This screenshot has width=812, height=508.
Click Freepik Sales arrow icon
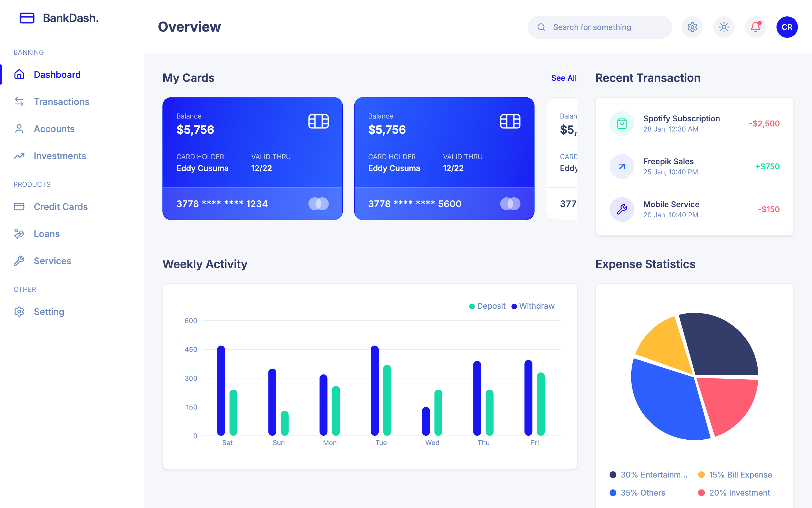point(622,166)
